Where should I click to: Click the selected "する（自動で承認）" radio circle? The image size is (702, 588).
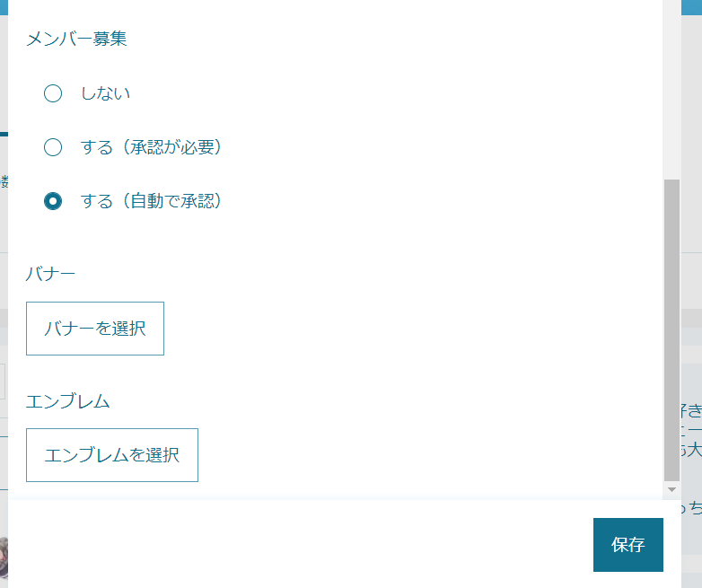click(x=53, y=201)
